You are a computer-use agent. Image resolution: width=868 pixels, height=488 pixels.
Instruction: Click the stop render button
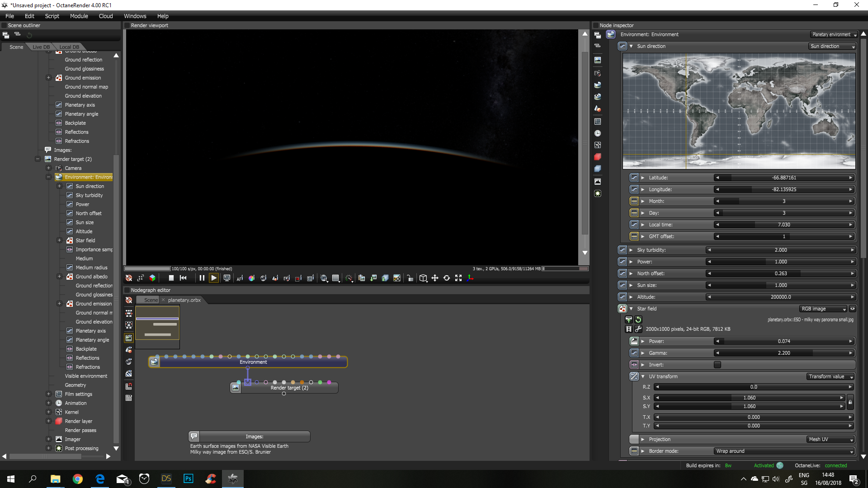(x=171, y=278)
